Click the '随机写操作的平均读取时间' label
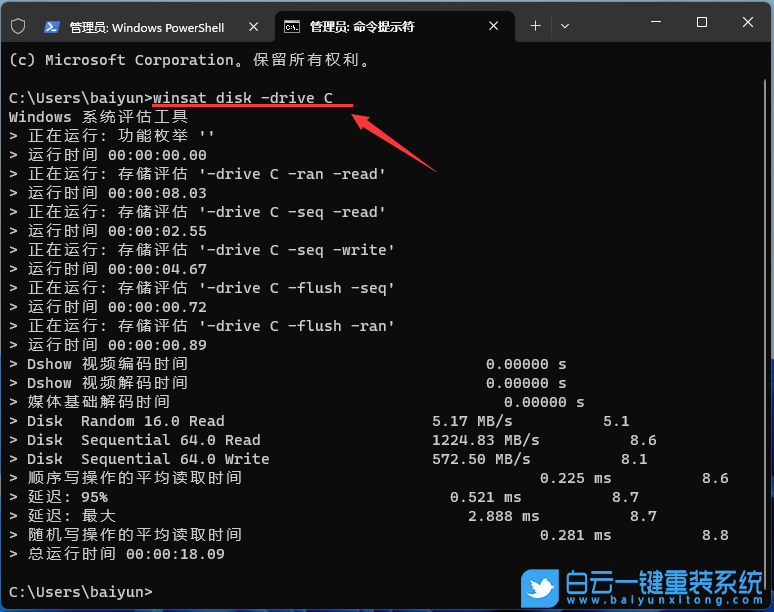 point(134,535)
